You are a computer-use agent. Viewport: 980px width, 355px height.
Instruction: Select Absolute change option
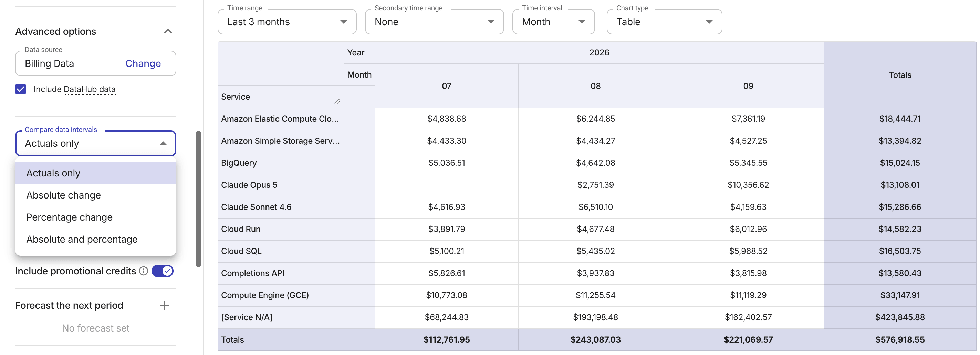95,195
